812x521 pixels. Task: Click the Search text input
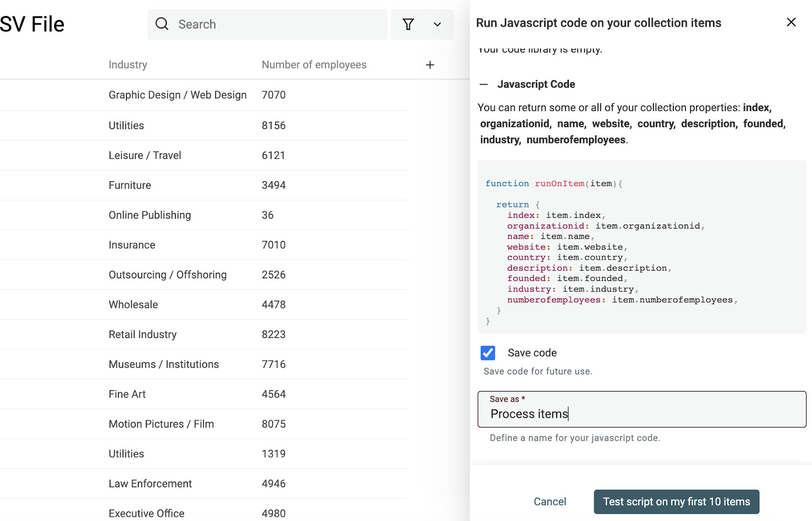254,24
